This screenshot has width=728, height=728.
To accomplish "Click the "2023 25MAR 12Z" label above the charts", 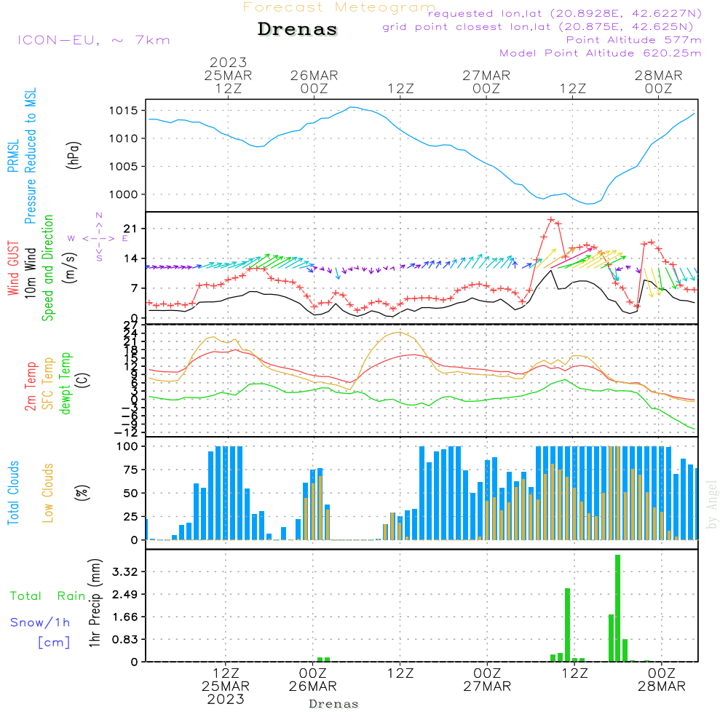I will pyautogui.click(x=228, y=75).
